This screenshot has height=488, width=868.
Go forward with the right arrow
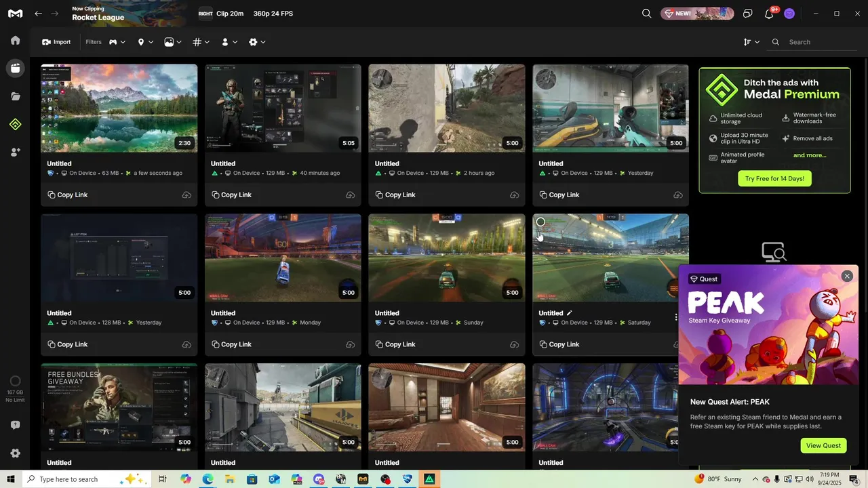55,14
